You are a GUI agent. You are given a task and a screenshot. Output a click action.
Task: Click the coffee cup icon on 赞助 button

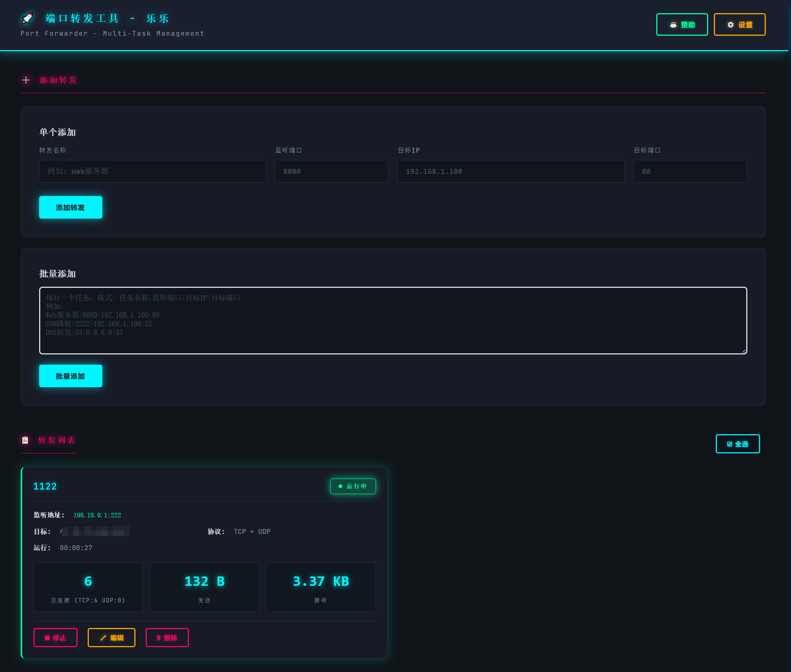[x=673, y=24]
